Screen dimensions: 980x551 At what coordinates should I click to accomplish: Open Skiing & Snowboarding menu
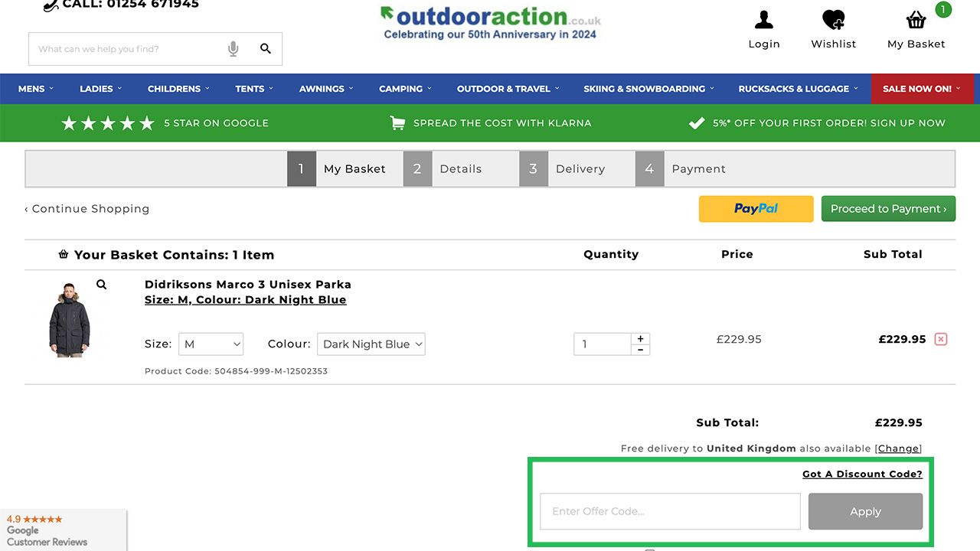[x=648, y=89]
